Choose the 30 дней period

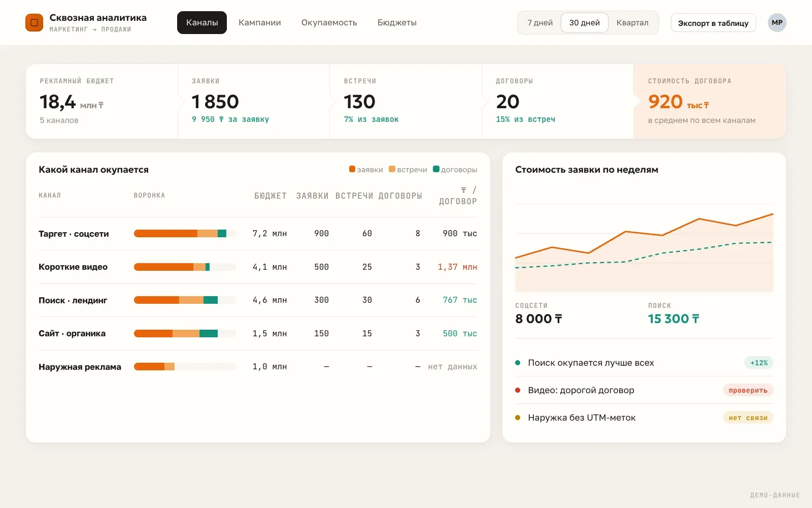click(585, 22)
